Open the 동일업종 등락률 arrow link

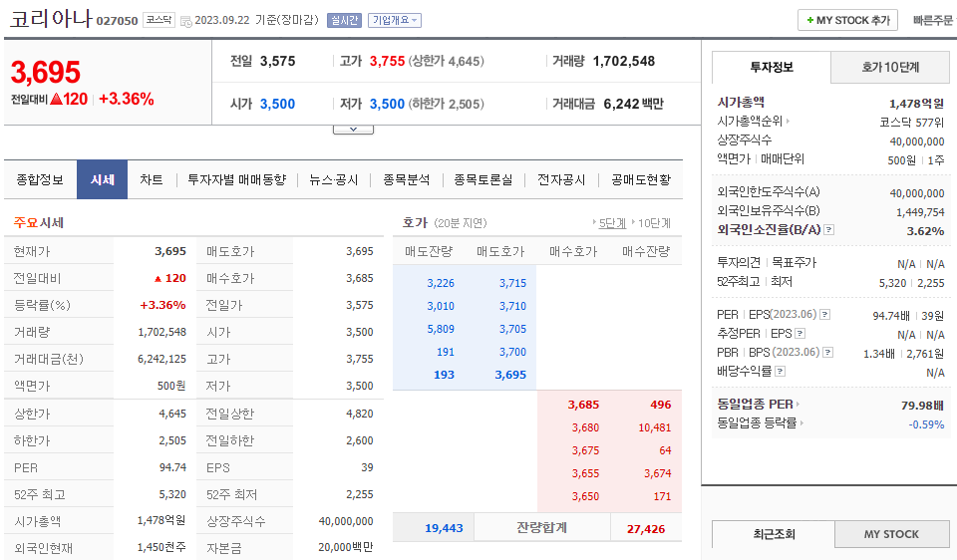[x=801, y=422]
